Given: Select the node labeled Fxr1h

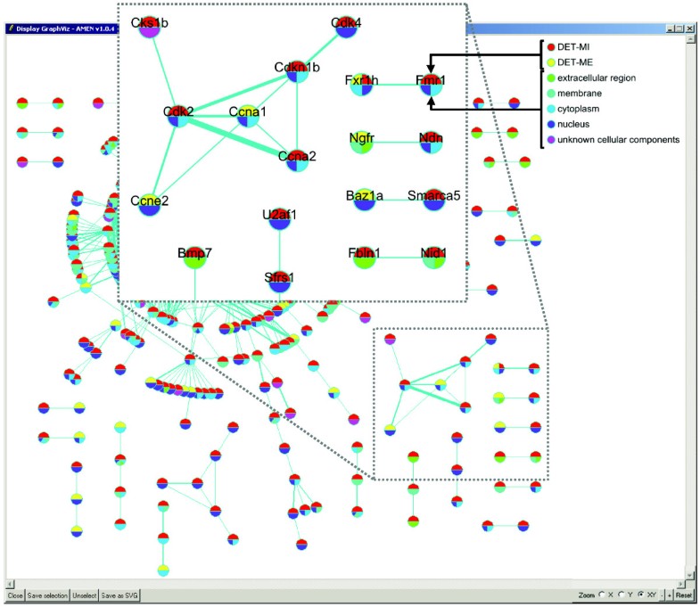Looking at the screenshot, I should (x=362, y=85).
